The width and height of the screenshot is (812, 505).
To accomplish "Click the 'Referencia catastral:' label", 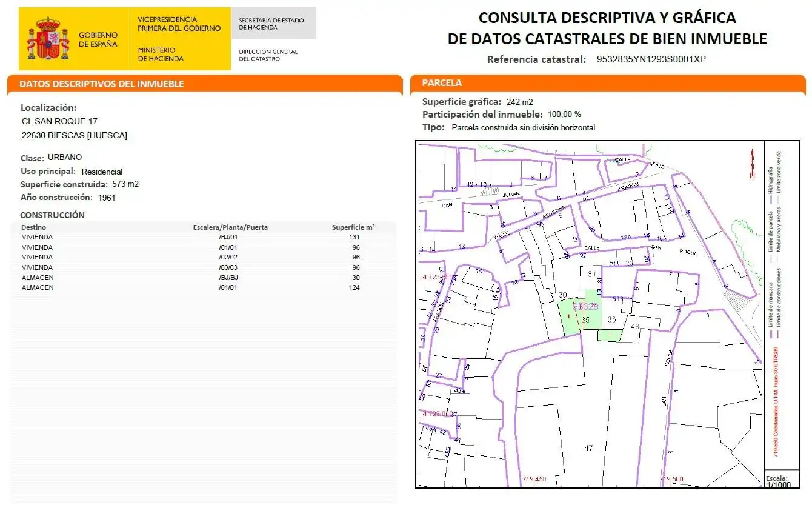I will 536,59.
